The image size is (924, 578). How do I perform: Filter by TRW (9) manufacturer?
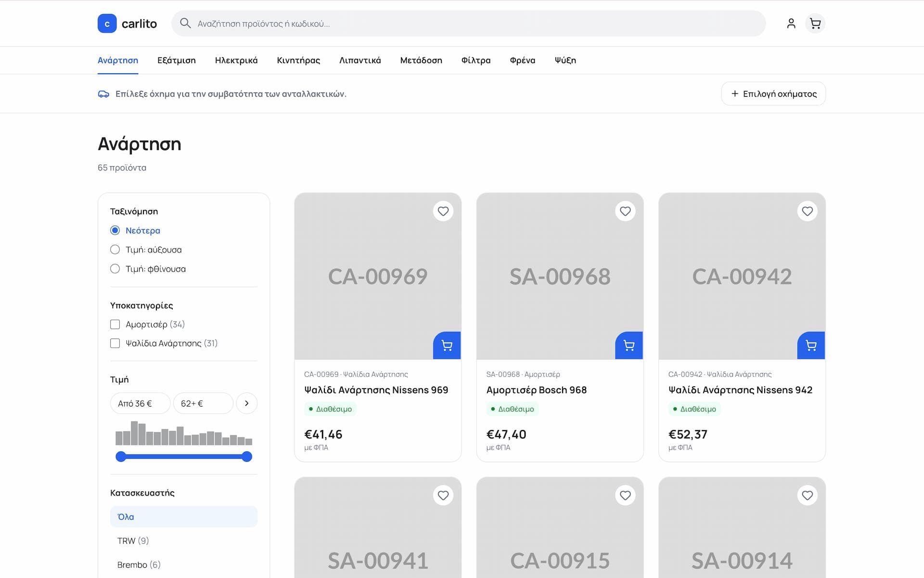click(x=184, y=540)
